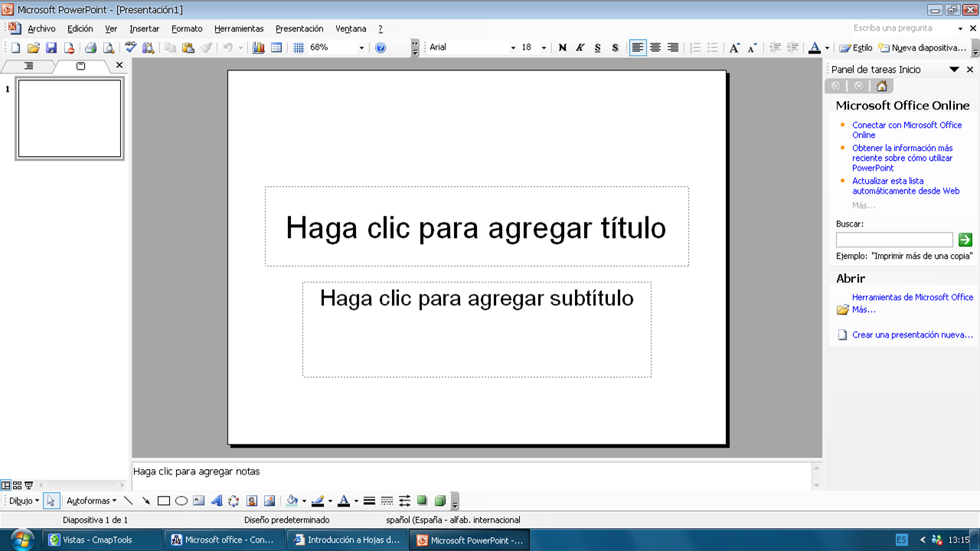Click Conectar con Microsoft Office Online link

tap(907, 130)
